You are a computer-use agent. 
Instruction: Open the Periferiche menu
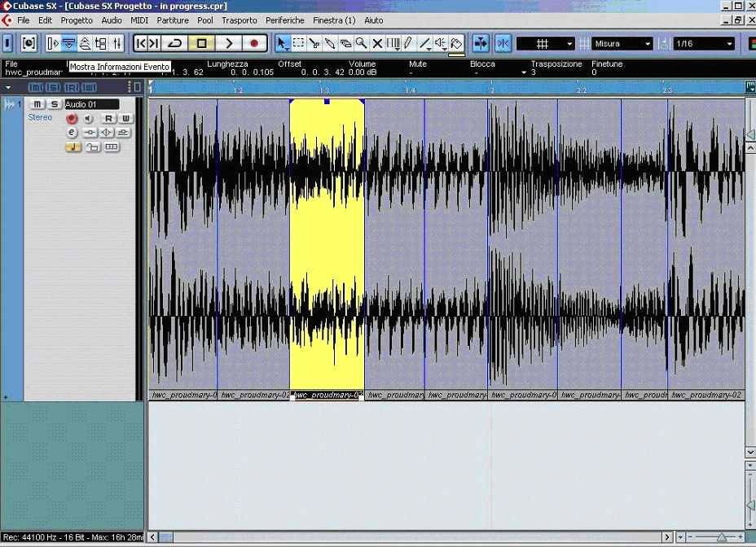(x=285, y=20)
